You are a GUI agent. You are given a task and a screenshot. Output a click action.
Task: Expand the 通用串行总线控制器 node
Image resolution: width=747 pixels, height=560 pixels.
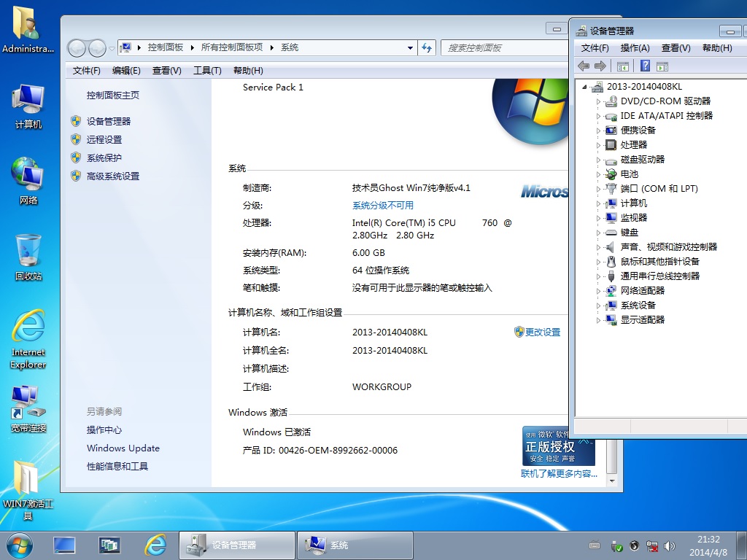coord(598,276)
